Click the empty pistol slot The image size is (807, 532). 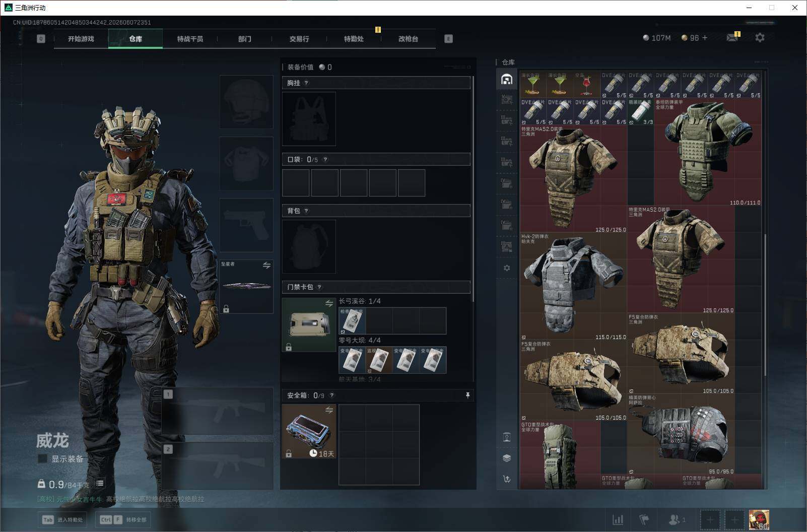click(246, 225)
